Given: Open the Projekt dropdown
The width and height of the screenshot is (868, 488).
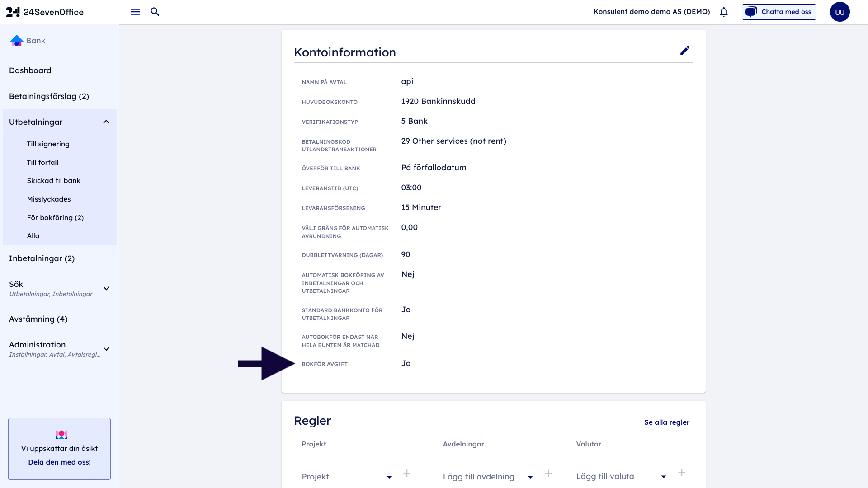Looking at the screenshot, I should pyautogui.click(x=348, y=477).
